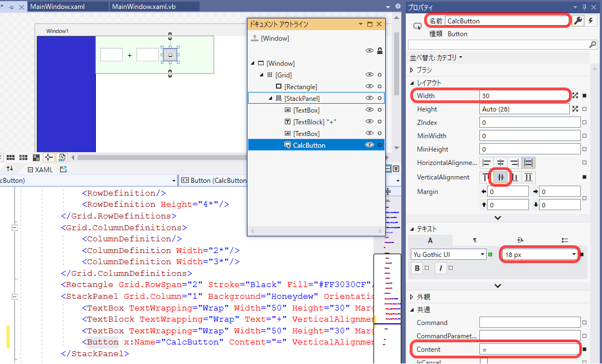
Task: Toggle artboard checkered background icon
Action: click(x=36, y=157)
